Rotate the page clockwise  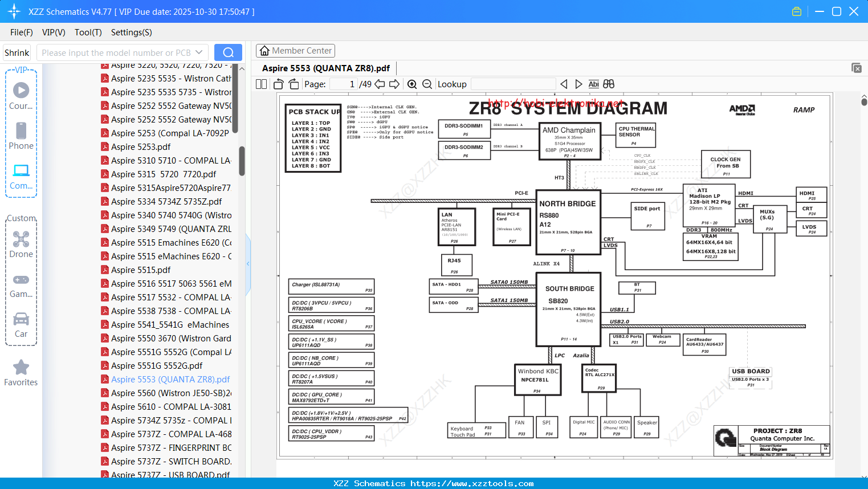(294, 84)
